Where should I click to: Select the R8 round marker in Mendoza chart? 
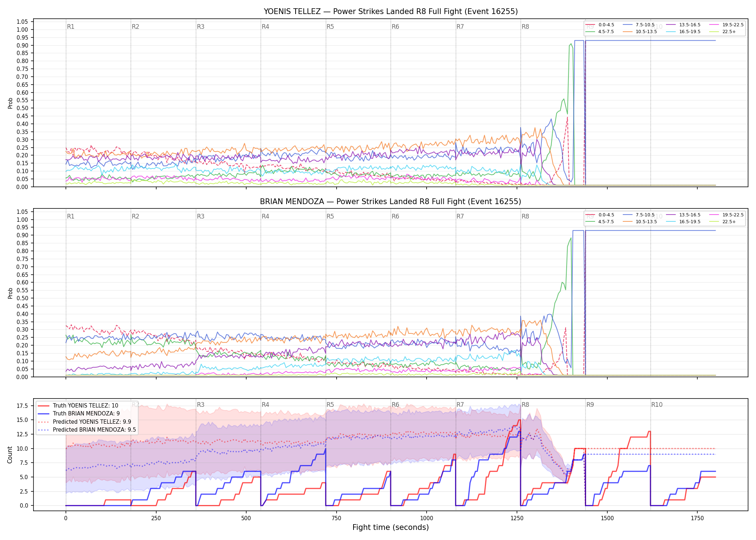[x=525, y=216]
